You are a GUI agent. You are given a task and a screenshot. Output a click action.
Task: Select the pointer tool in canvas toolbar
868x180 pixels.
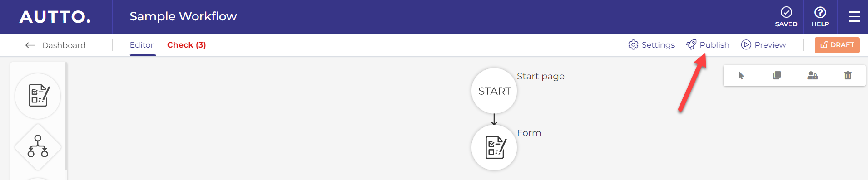[x=741, y=75]
